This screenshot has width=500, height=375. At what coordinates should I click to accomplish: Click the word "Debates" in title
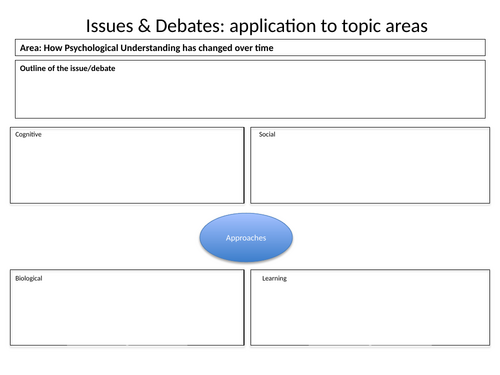(x=190, y=26)
